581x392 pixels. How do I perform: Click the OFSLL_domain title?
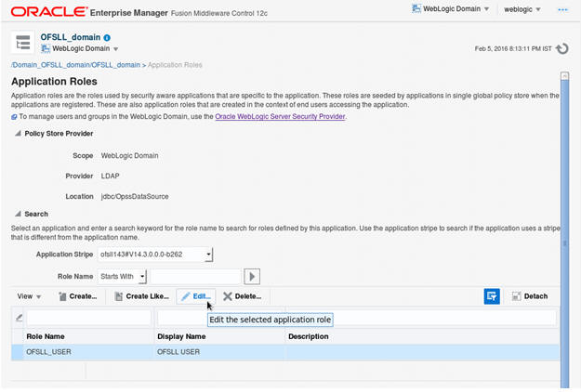tap(71, 37)
